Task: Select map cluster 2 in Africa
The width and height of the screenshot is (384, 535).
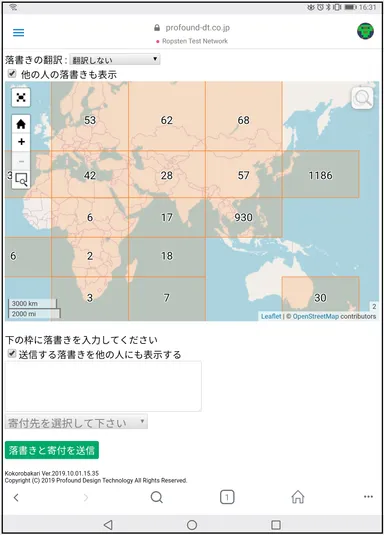Action: coord(90,256)
